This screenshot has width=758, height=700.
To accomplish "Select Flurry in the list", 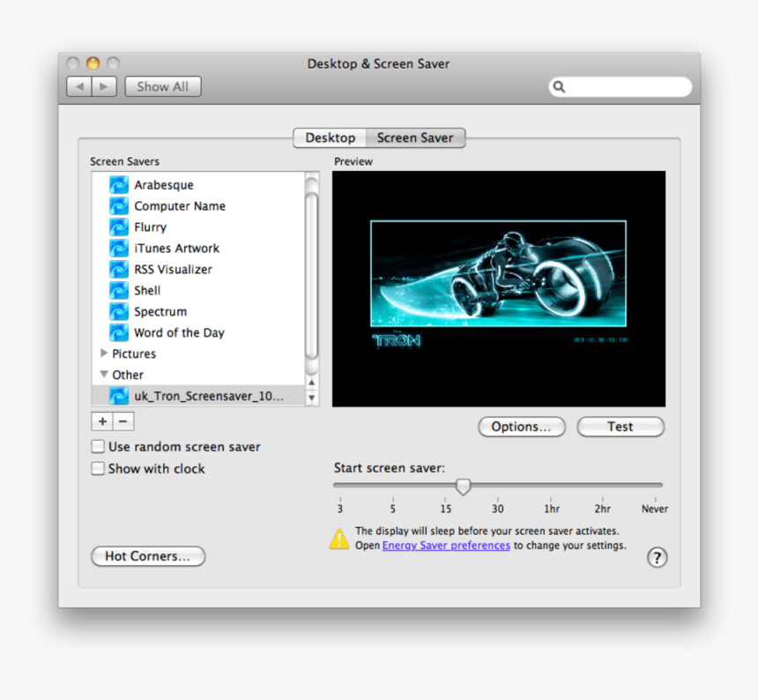I will point(198,227).
